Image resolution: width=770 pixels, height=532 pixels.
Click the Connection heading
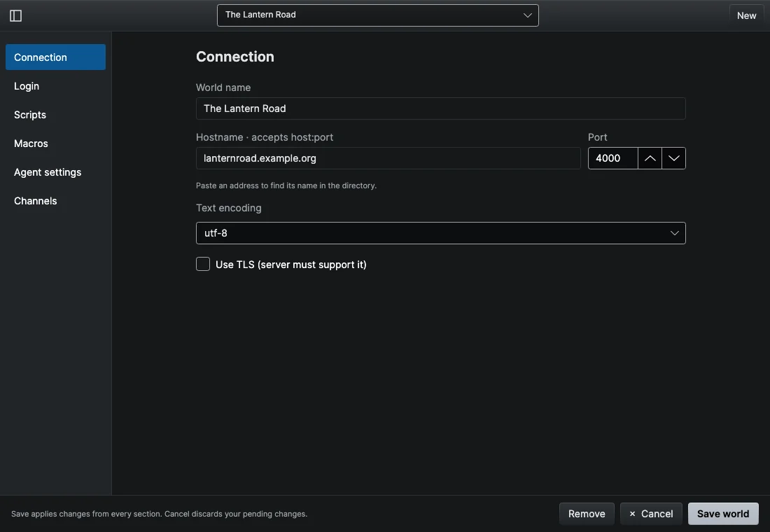235,57
